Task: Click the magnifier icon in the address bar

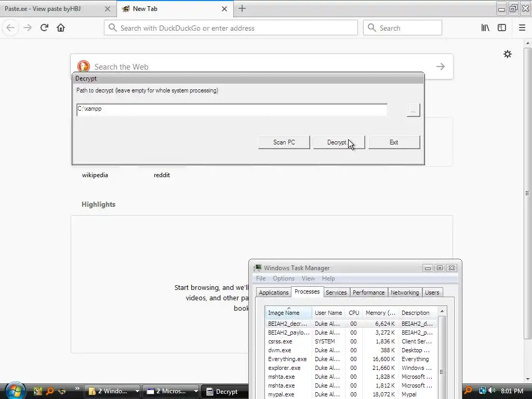Action: point(113,28)
